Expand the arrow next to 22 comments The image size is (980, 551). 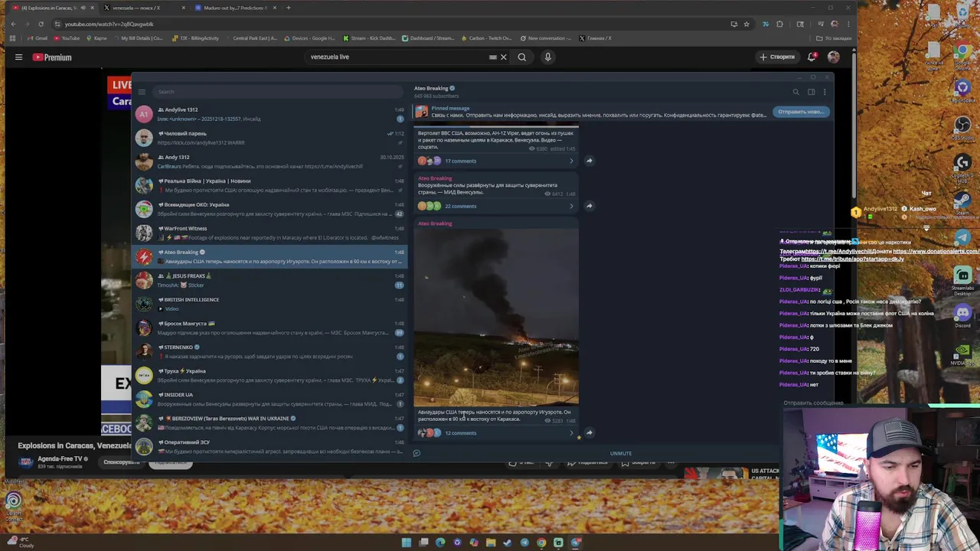(571, 206)
